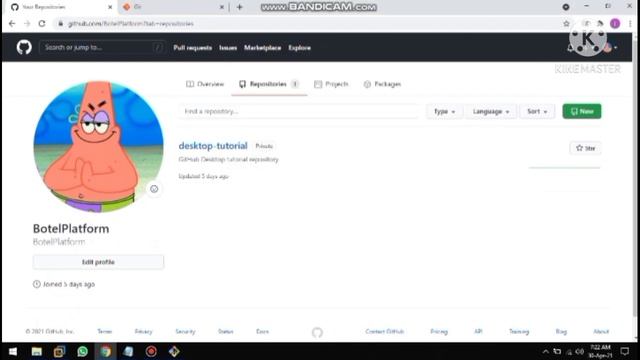The image size is (640, 360).
Task: Close the Your Repositories browser tab
Action: 110,7
